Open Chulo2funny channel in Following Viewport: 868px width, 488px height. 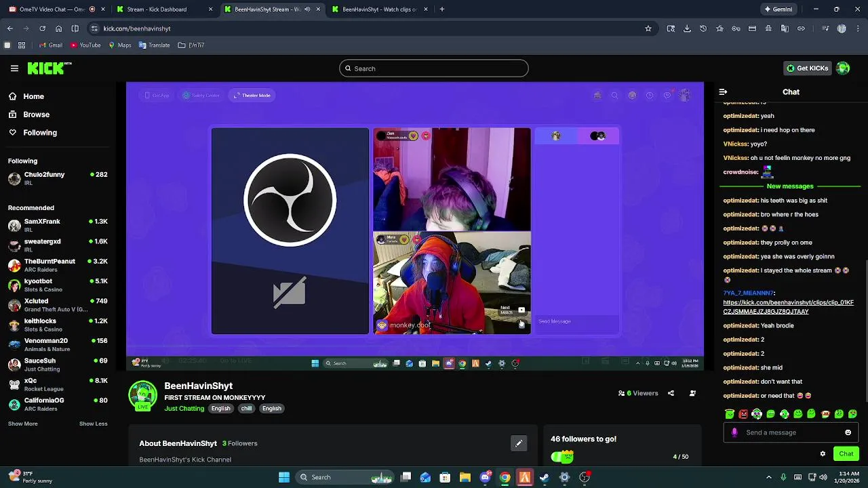click(x=58, y=178)
